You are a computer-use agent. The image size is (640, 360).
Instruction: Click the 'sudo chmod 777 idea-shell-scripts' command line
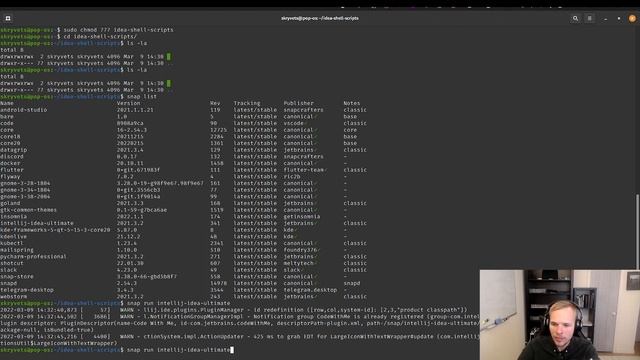tap(118, 30)
